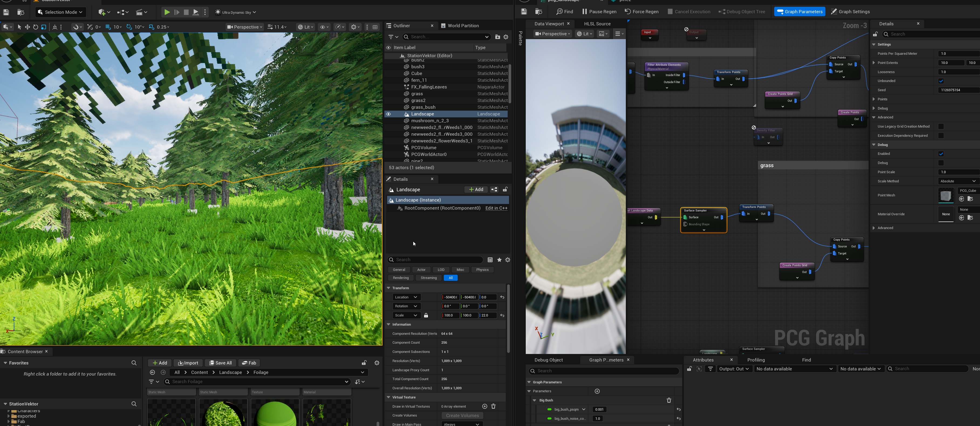Click the Create Volumes button

tap(462, 415)
